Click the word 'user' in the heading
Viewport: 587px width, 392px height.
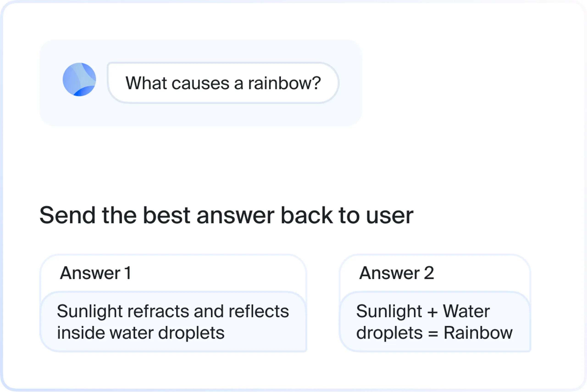(390, 217)
